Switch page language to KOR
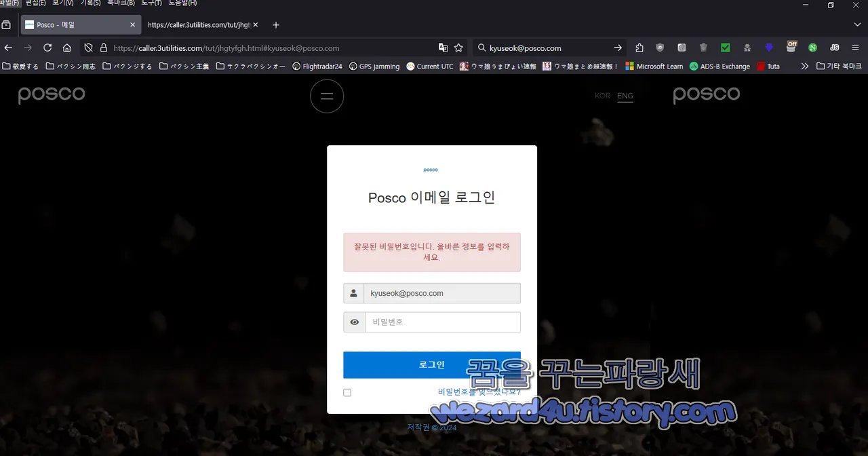Image resolution: width=868 pixels, height=456 pixels. click(x=602, y=96)
